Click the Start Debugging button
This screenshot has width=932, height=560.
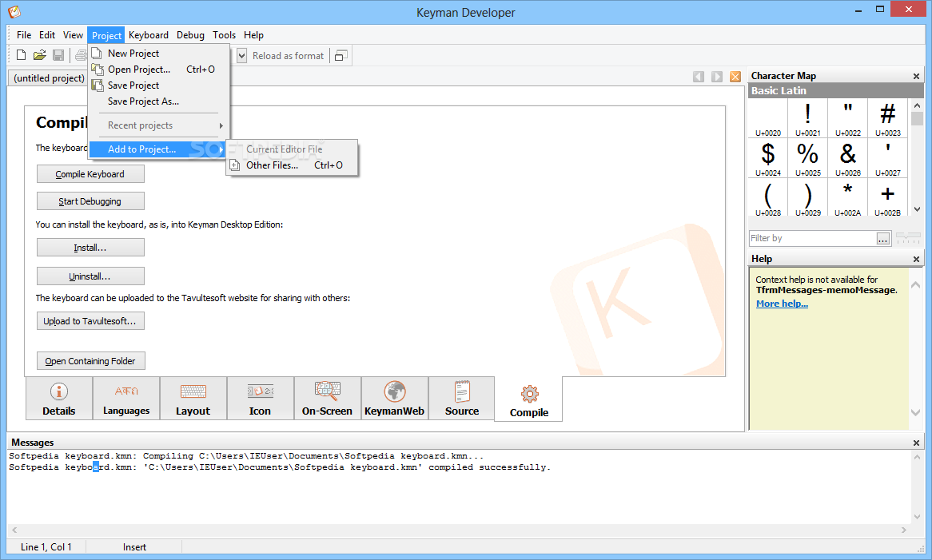click(90, 201)
